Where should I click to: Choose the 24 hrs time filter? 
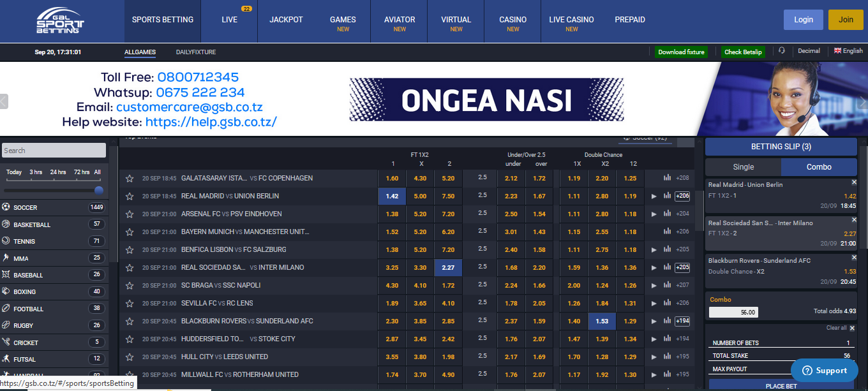tap(58, 172)
